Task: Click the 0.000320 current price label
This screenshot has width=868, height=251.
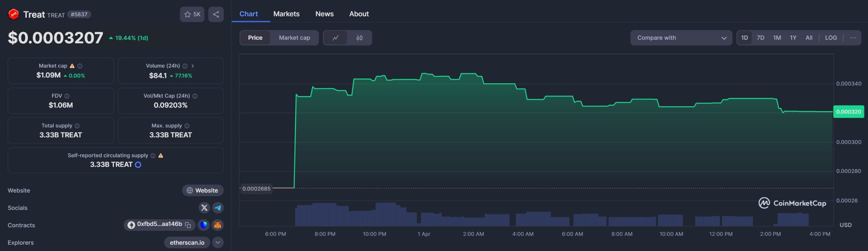Action: (848, 112)
